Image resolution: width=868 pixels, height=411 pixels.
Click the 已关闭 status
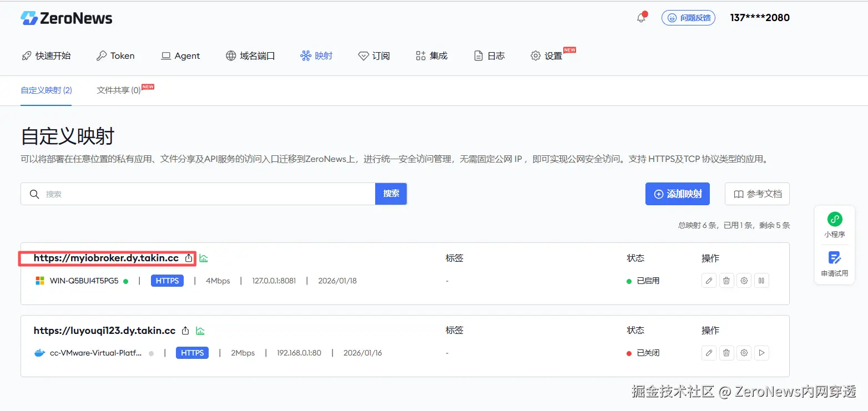(x=643, y=353)
